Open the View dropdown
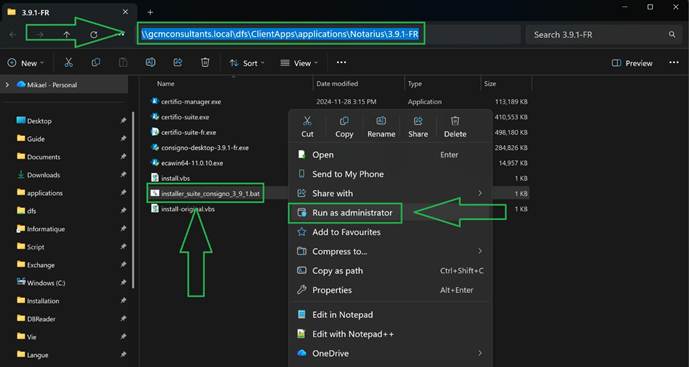 point(299,63)
